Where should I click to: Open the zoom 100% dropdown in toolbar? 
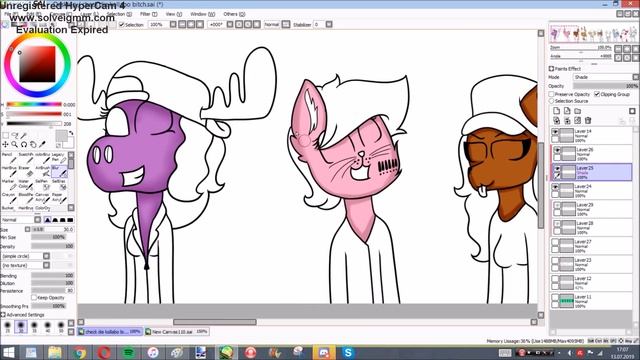point(173,25)
